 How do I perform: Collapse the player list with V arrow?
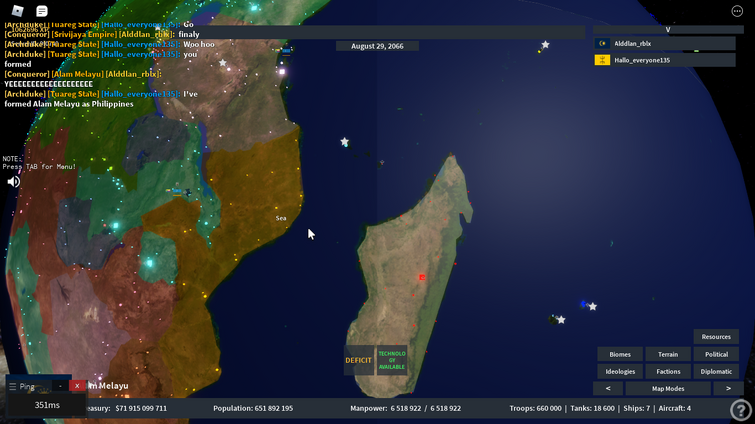(668, 29)
